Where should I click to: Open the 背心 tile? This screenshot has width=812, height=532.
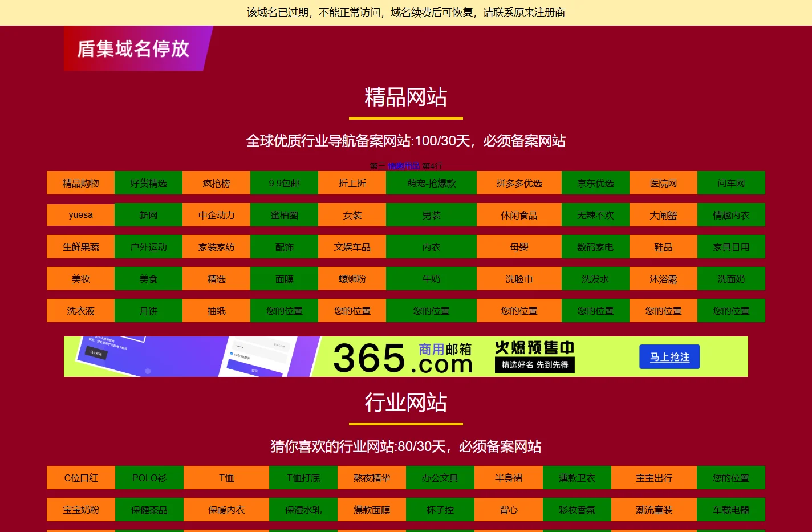coord(509,510)
